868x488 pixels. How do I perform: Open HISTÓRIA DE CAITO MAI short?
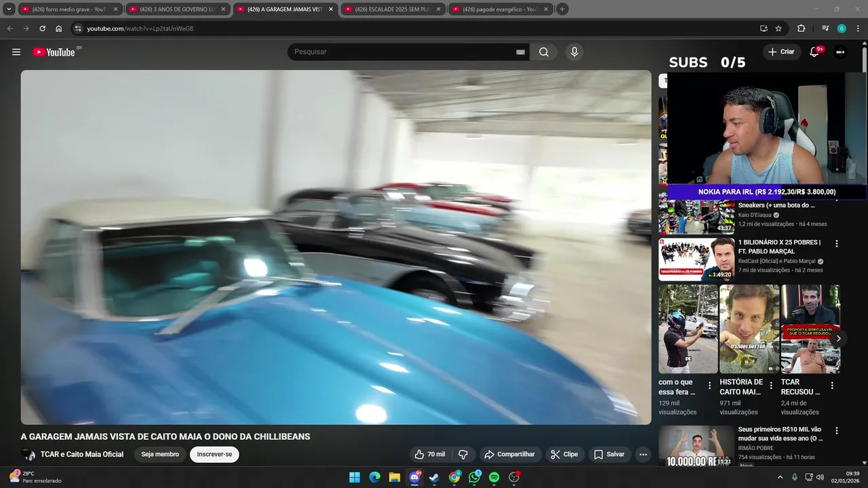(749, 329)
